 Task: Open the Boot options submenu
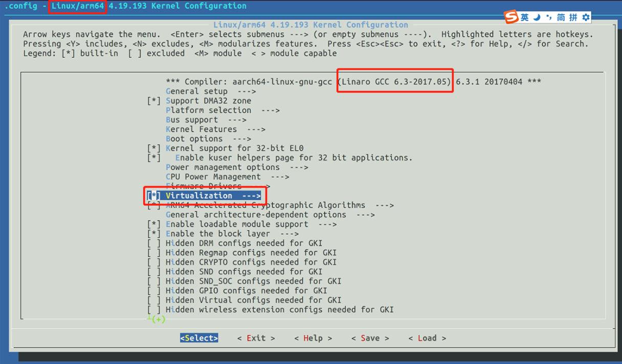[208, 139]
